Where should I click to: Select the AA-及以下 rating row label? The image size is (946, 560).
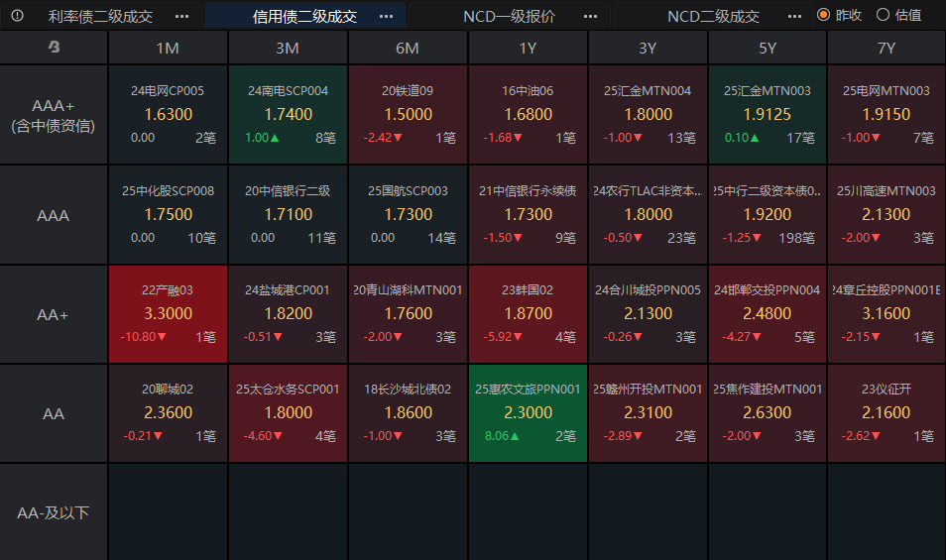pos(54,513)
